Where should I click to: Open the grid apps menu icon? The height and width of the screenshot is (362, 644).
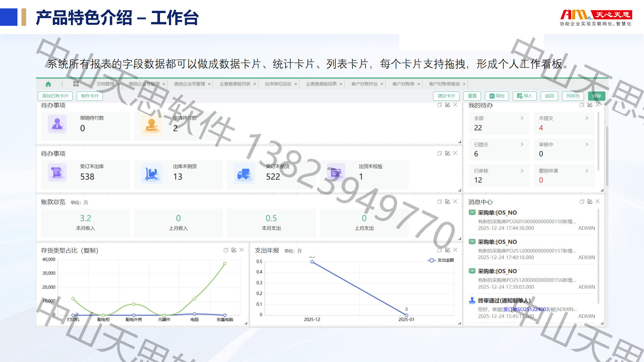click(x=76, y=84)
